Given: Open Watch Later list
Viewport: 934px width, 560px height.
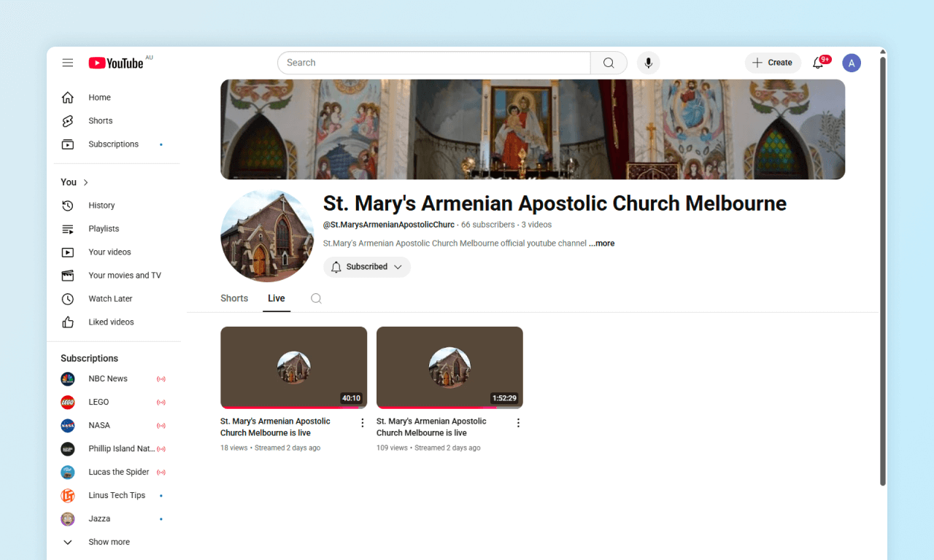Looking at the screenshot, I should click(x=110, y=299).
